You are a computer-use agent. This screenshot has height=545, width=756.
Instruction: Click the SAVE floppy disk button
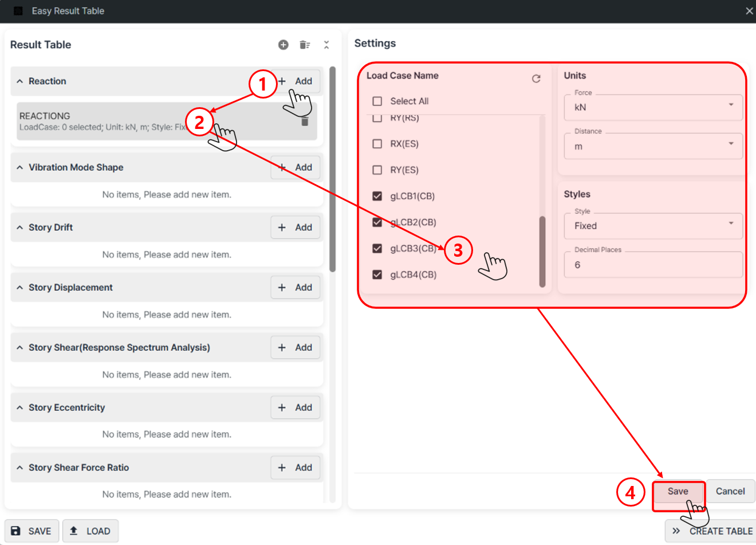32,531
